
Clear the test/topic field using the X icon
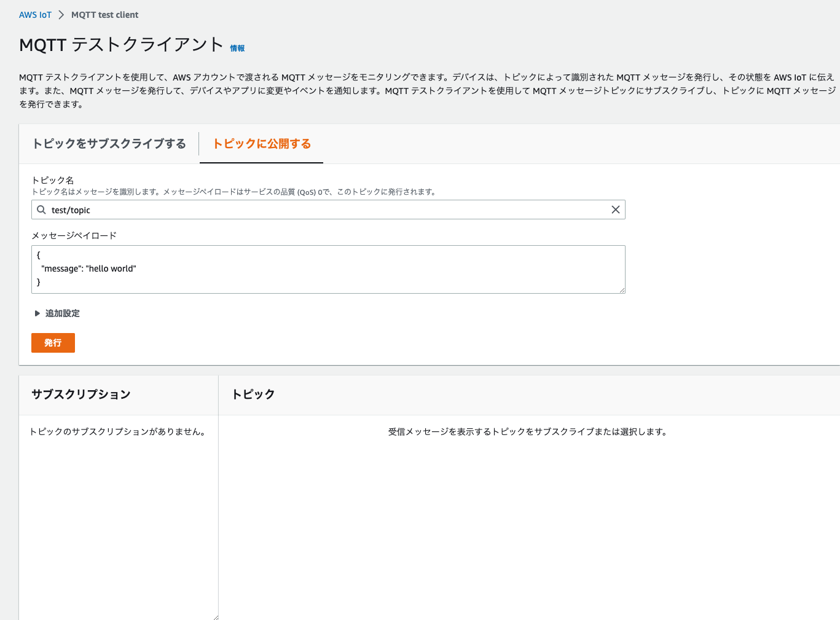[x=616, y=210]
